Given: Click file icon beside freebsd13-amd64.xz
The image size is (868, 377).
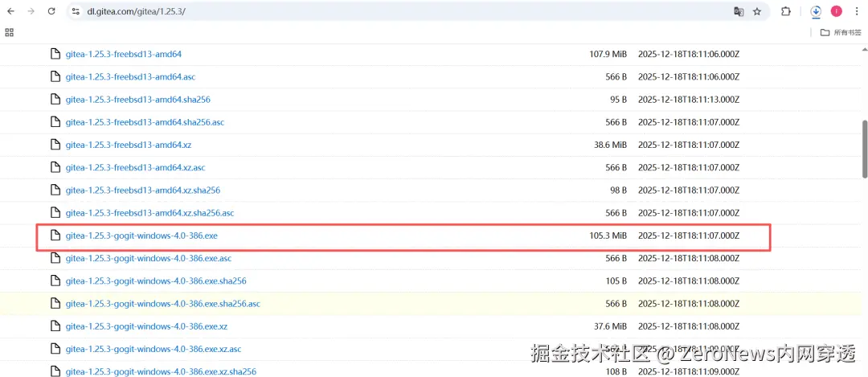Looking at the screenshot, I should tap(55, 145).
